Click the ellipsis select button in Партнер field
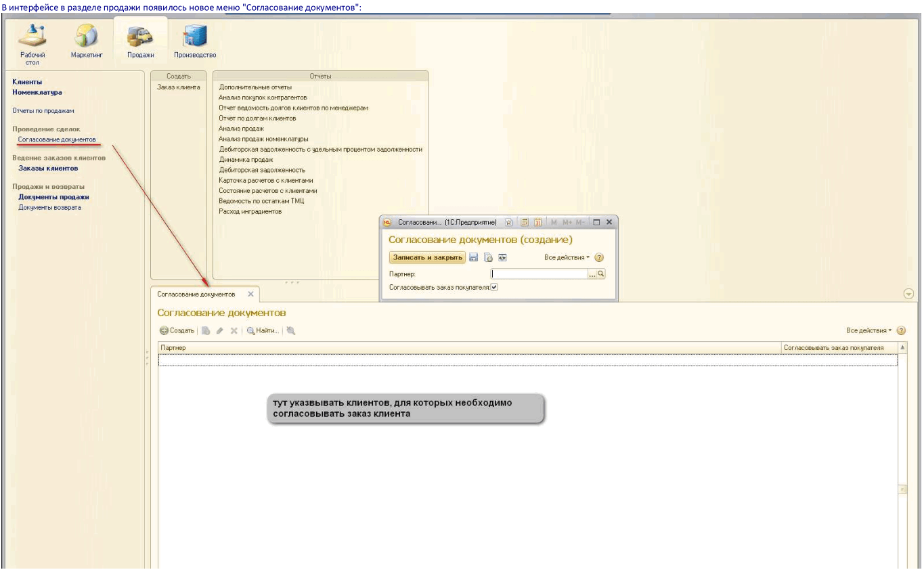 (x=592, y=274)
